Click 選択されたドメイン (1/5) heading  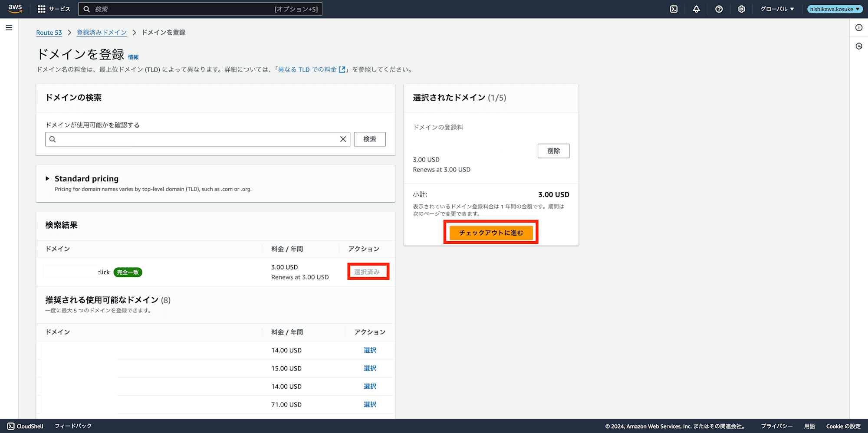(460, 98)
